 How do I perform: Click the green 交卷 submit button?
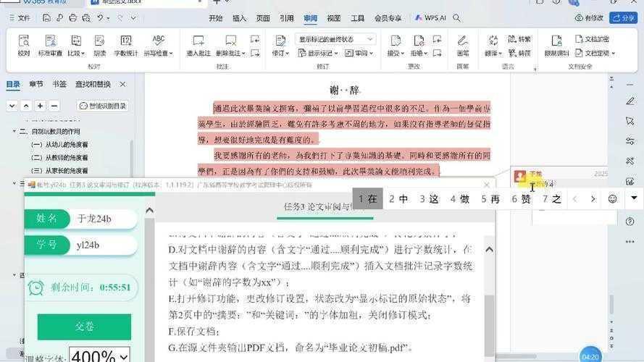tap(84, 327)
